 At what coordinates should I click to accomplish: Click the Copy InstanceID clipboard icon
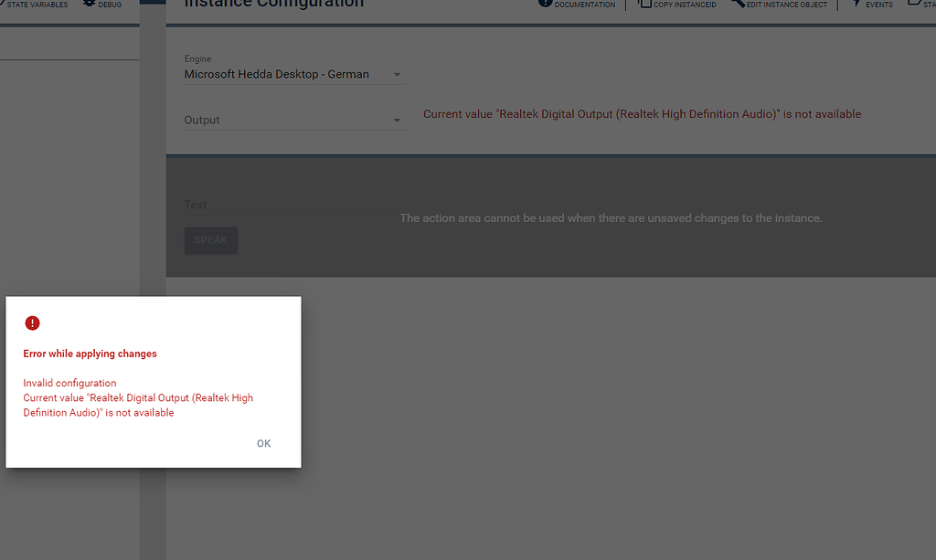(644, 4)
